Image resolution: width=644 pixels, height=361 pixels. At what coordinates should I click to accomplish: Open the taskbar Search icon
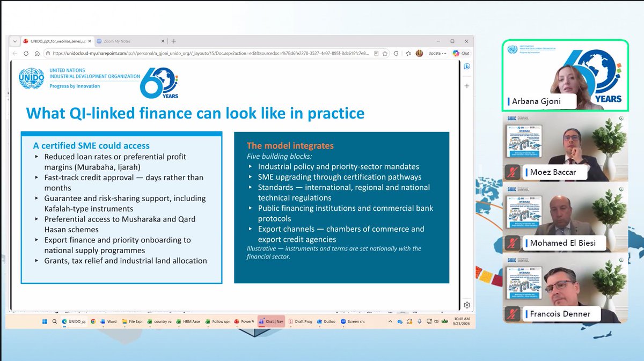[55, 321]
